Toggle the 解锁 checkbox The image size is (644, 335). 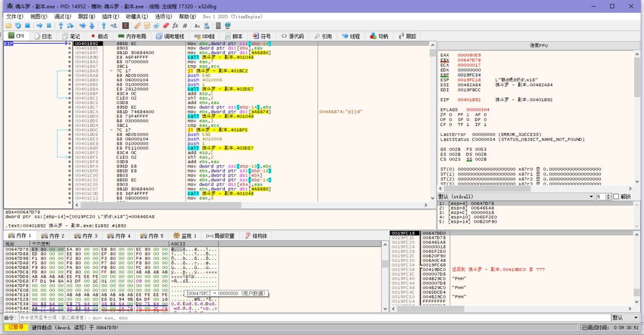tap(616, 197)
